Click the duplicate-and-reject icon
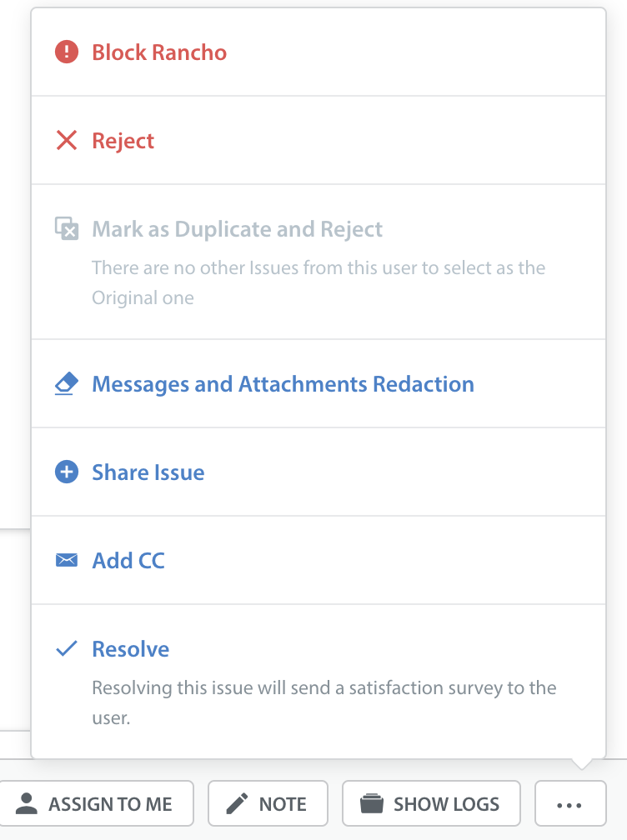Screen dimensions: 627x840 pos(67,228)
